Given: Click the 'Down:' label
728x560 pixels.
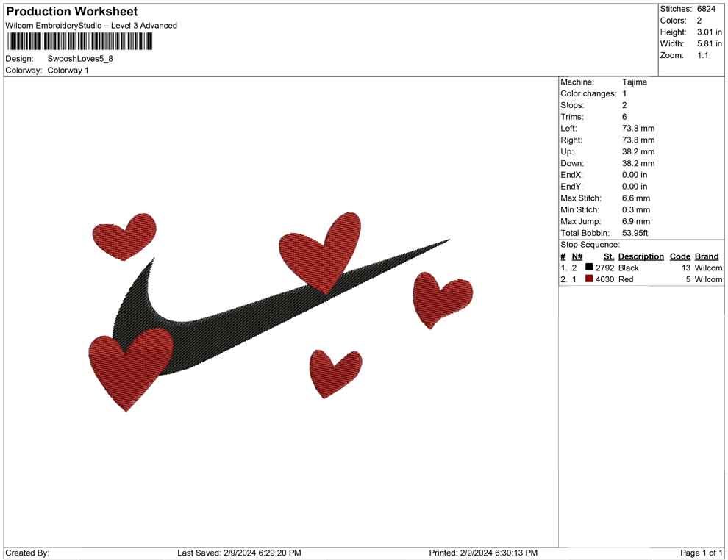Looking at the screenshot, I should [572, 163].
